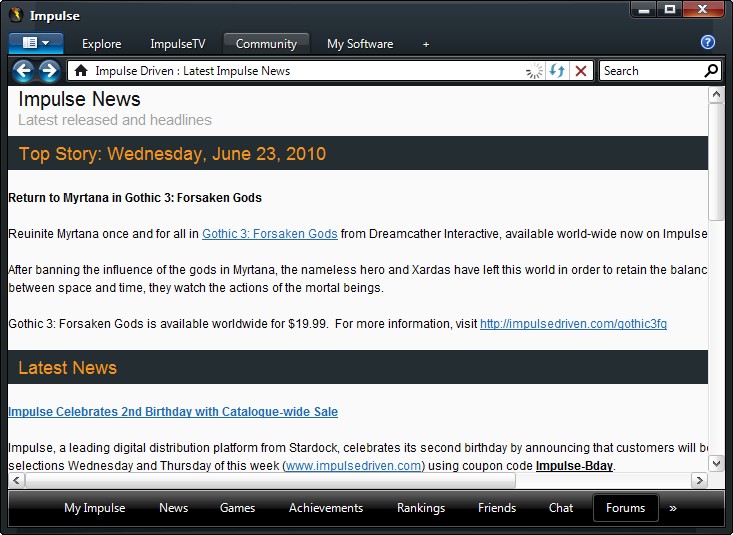The width and height of the screenshot is (733, 535).
Task: Click the refresh arrows icon
Action: (557, 71)
